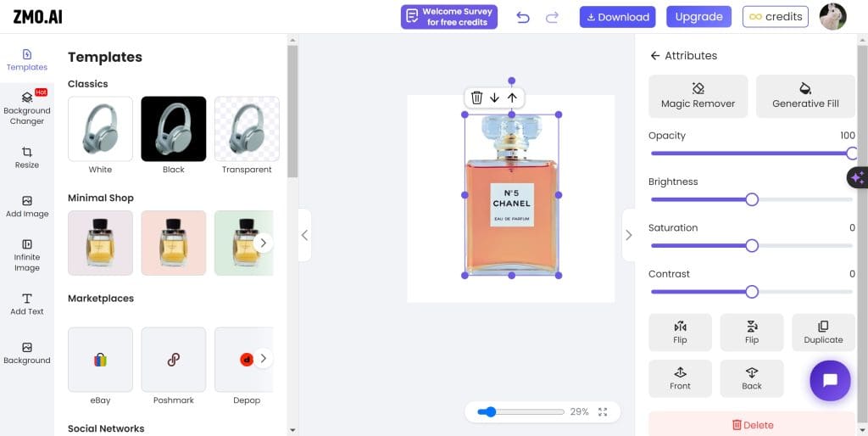Click the Opacity slider handle
The width and height of the screenshot is (868, 436).
(x=853, y=154)
